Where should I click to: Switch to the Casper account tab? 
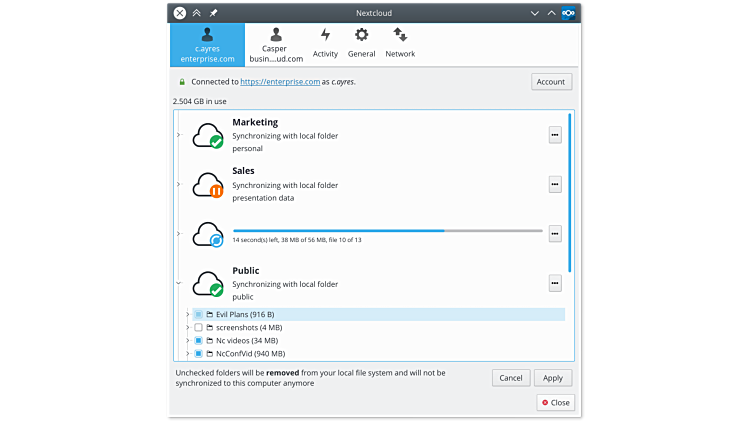tap(274, 45)
